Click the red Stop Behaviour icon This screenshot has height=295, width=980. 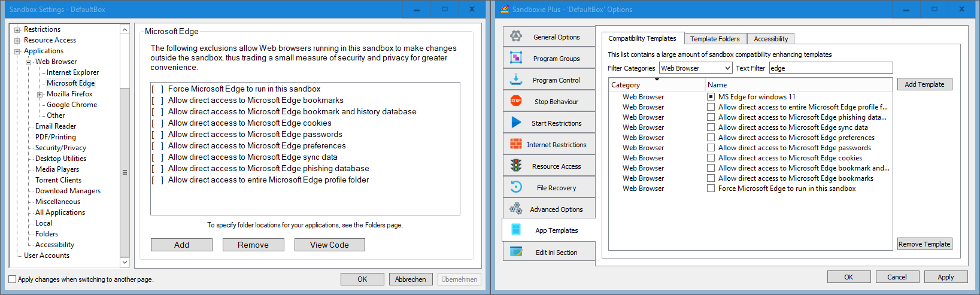pyautogui.click(x=516, y=101)
